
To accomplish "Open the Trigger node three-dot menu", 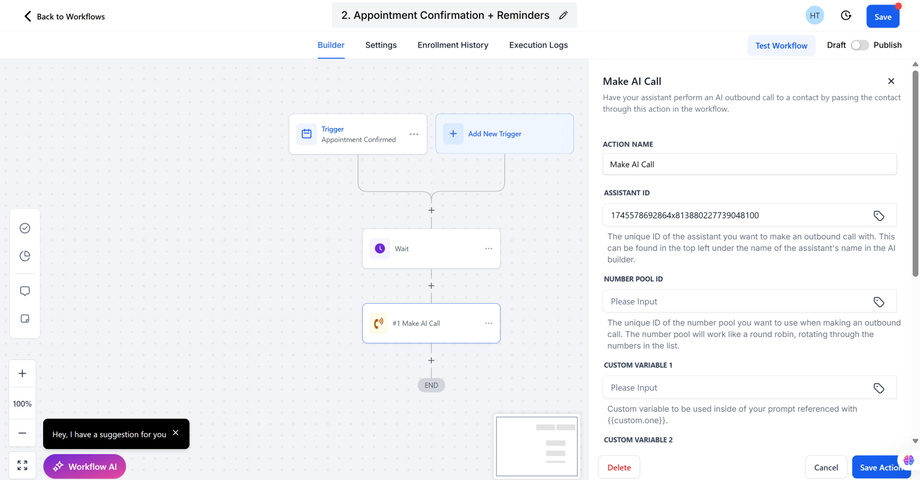I will (x=414, y=134).
